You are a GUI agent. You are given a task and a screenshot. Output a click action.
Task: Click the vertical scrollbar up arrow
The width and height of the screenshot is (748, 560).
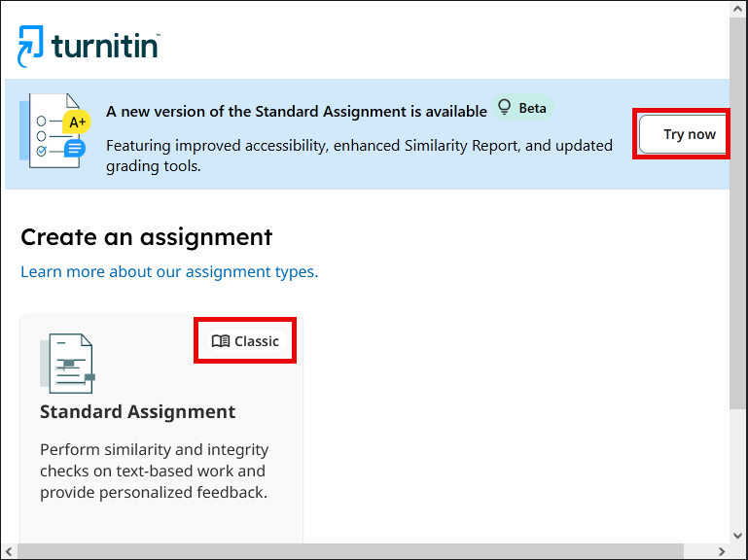tap(737, 10)
